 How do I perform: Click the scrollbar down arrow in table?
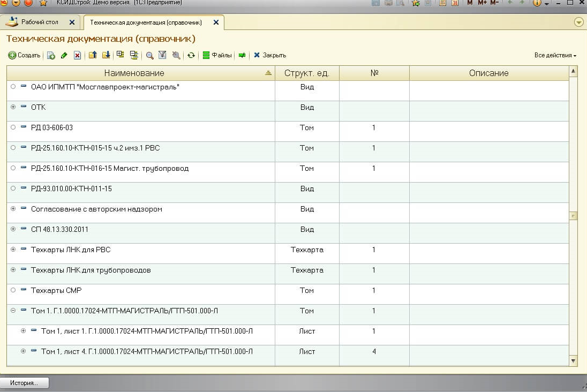(574, 361)
